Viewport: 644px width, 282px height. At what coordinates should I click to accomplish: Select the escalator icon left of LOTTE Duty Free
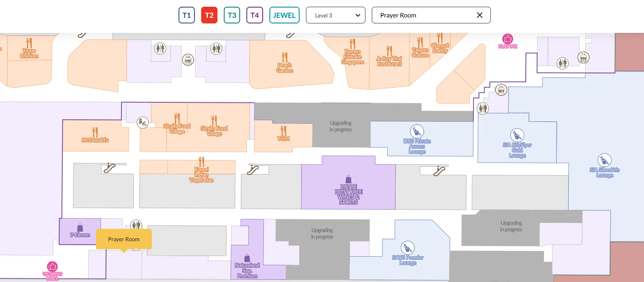253,170
